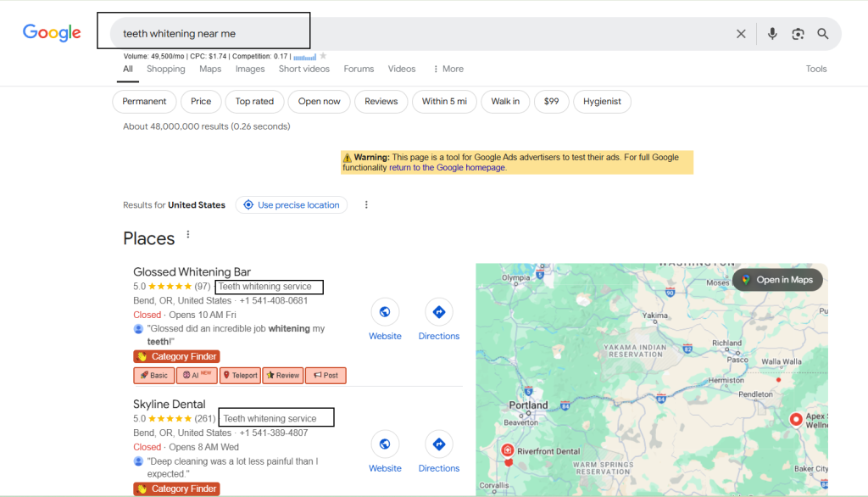Click the Google logo
The image size is (868, 497).
pyautogui.click(x=52, y=33)
